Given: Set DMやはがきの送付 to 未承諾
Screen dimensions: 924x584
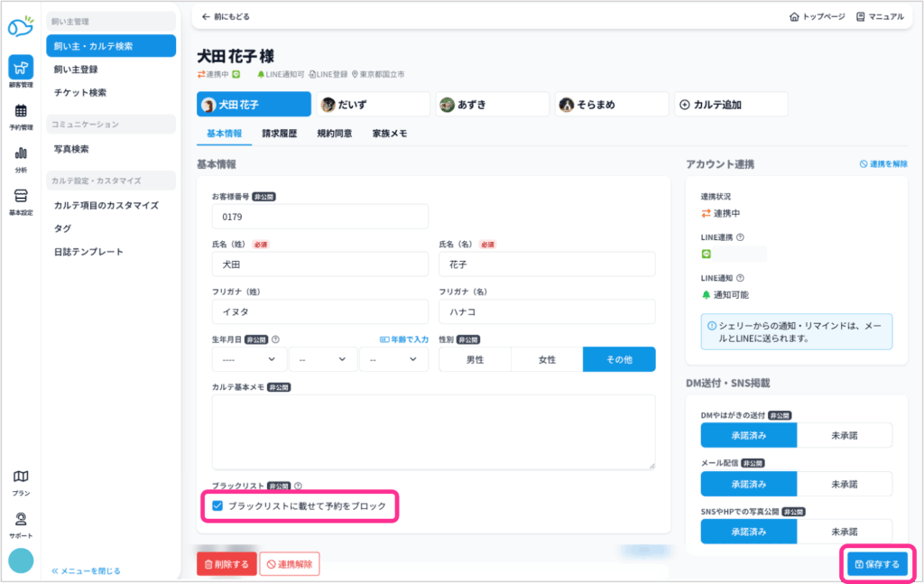Looking at the screenshot, I should click(845, 435).
